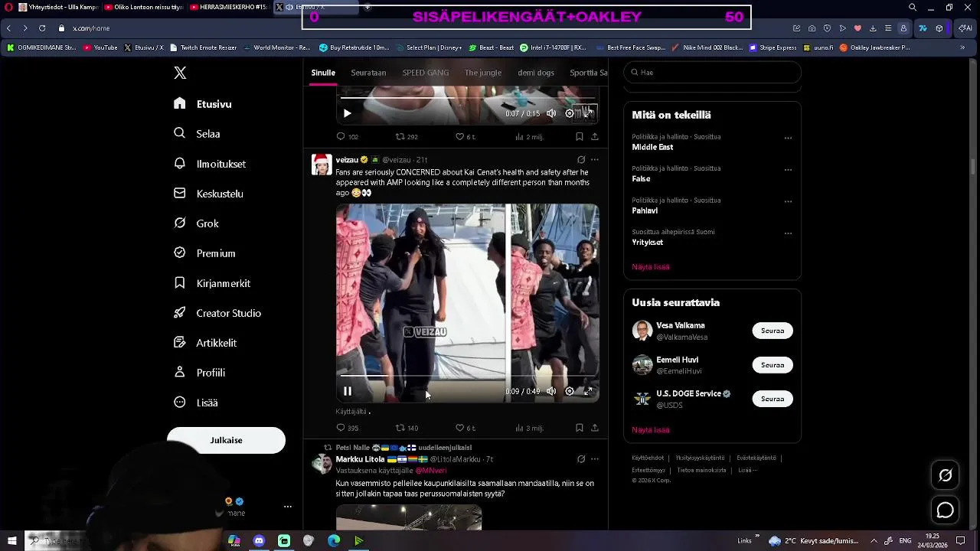Repost the top post with 292 reposts
This screenshot has height=551, width=980.
(x=407, y=137)
